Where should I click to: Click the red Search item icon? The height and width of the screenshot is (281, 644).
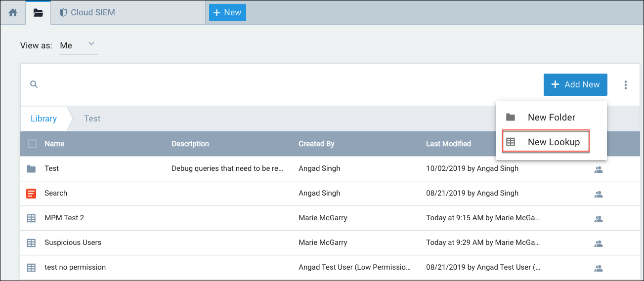click(x=31, y=194)
